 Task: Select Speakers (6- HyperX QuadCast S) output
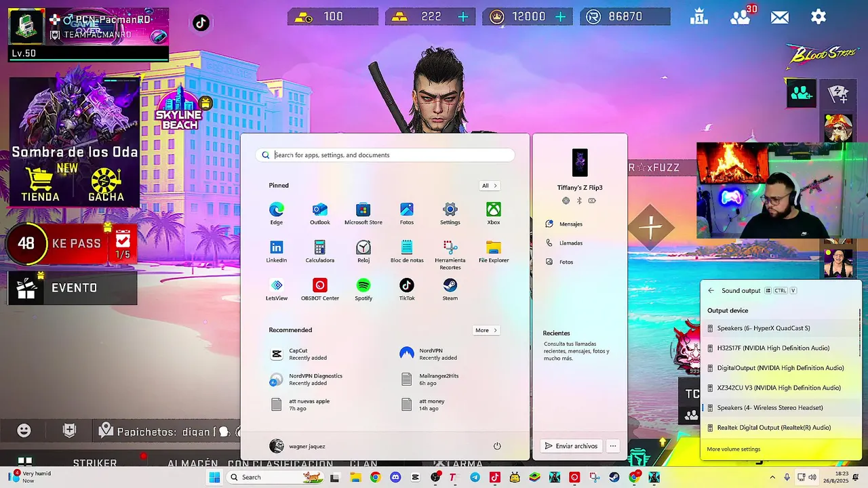tap(781, 328)
